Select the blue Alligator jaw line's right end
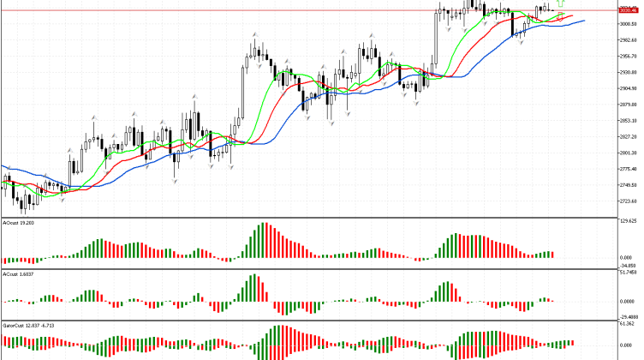644x360 pixels. [x=583, y=21]
